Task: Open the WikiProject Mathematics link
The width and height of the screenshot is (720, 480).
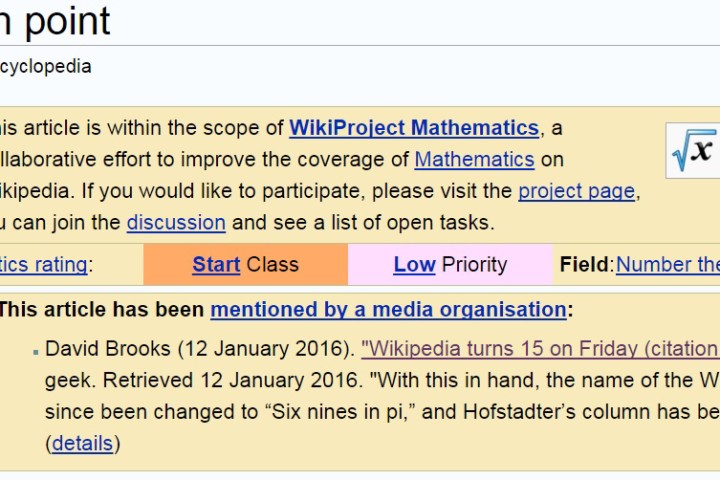Action: [414, 128]
